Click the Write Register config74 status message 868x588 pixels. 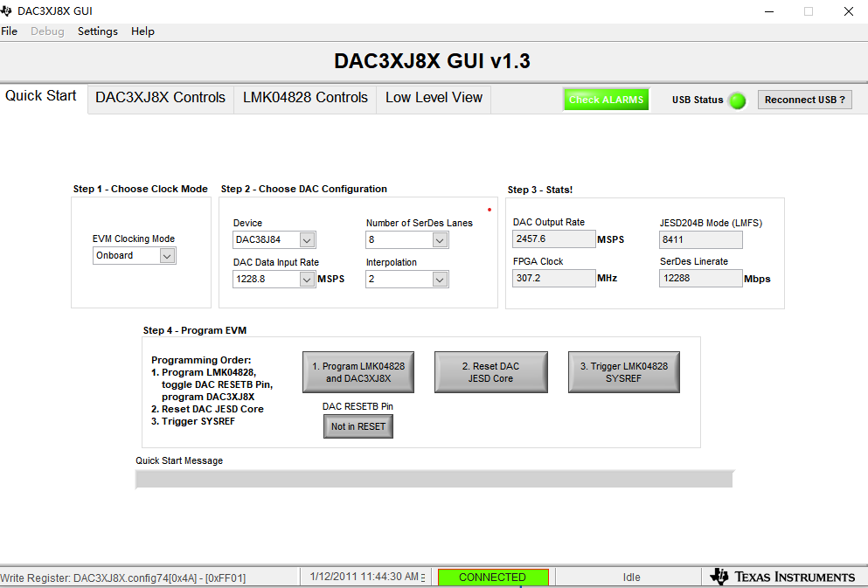tap(123, 578)
